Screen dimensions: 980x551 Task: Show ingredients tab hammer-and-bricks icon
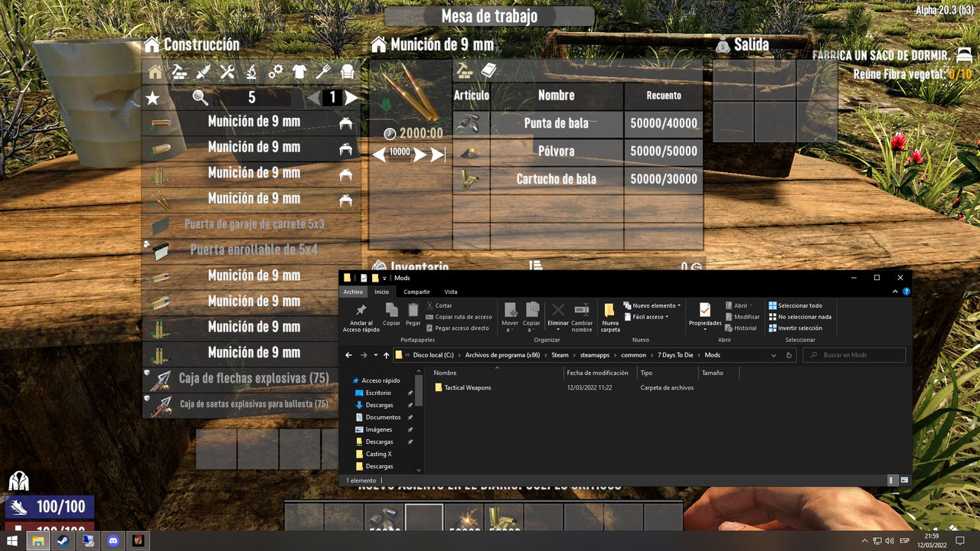pyautogui.click(x=465, y=71)
